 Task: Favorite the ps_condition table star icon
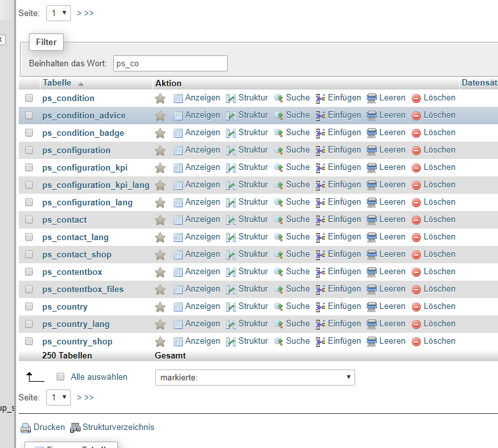pyautogui.click(x=160, y=98)
